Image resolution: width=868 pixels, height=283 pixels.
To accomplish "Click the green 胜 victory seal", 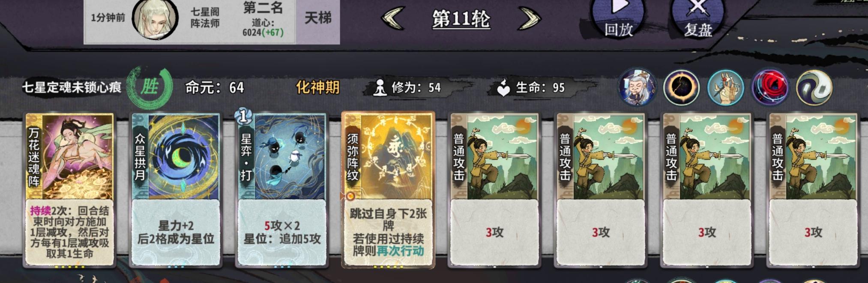I will point(150,87).
